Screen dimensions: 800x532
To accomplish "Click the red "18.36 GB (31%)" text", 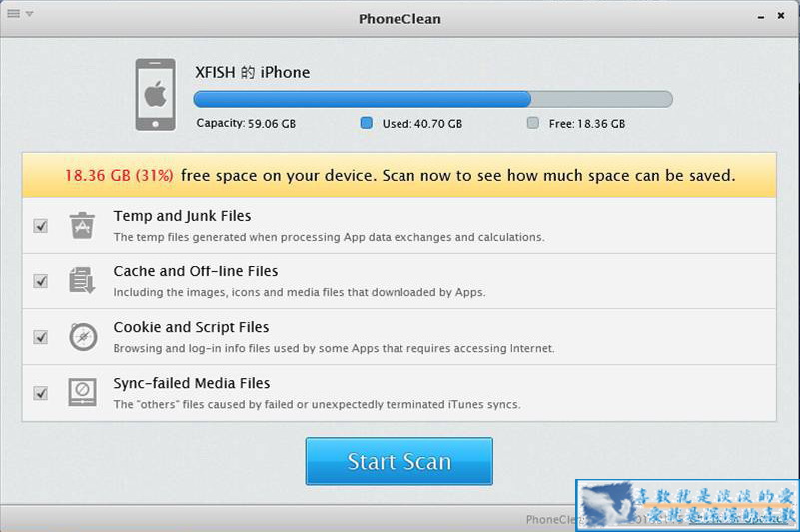I will pyautogui.click(x=119, y=176).
